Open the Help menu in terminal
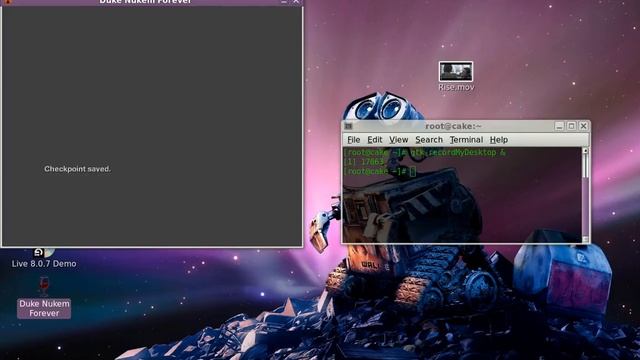This screenshot has width=640, height=360. pyautogui.click(x=498, y=140)
